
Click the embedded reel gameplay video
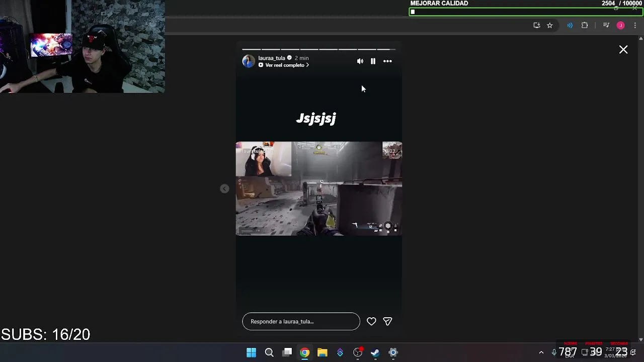click(x=319, y=189)
